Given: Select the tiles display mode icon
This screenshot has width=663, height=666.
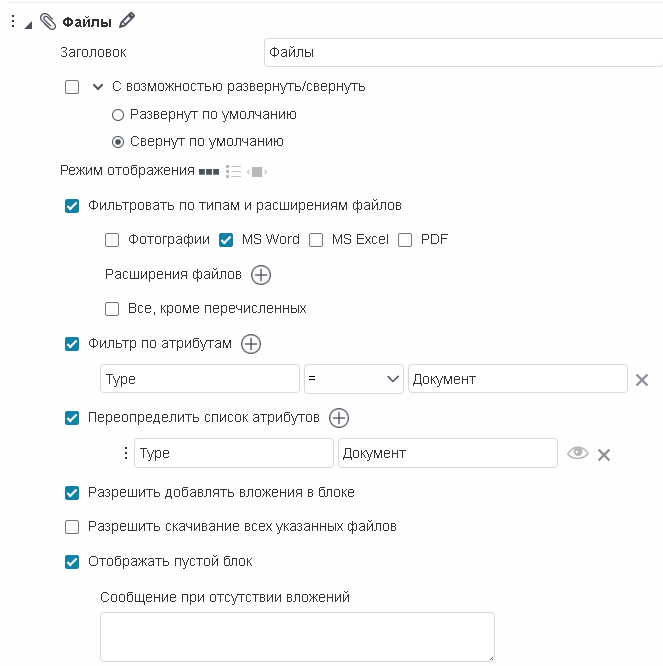Looking at the screenshot, I should pyautogui.click(x=209, y=172).
